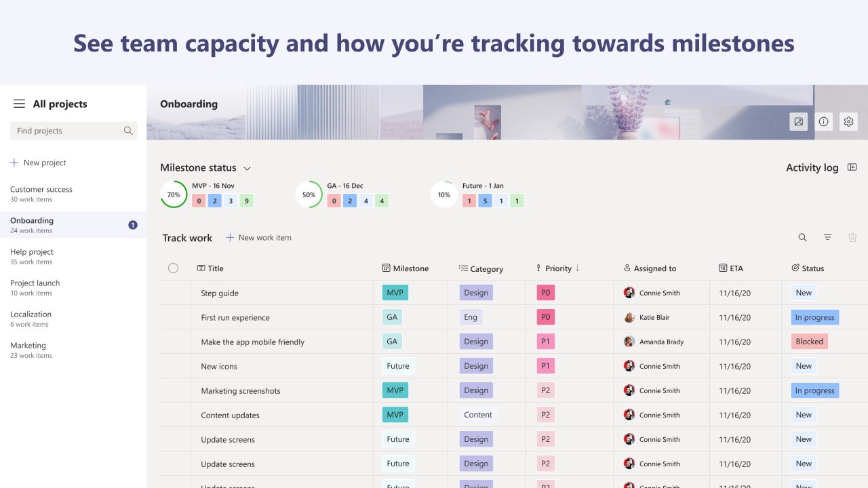Click the MVP tag on Marketing screenshots row
The image size is (868, 488).
pos(395,390)
